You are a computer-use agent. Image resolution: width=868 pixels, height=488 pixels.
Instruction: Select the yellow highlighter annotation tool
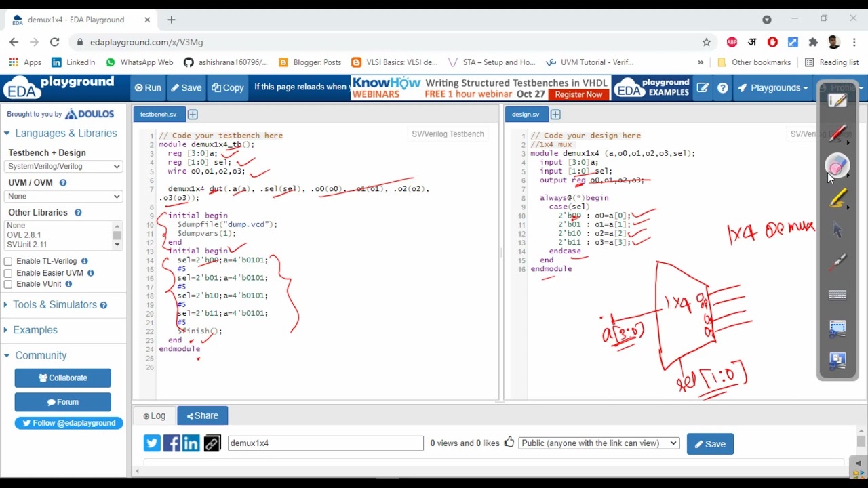pyautogui.click(x=837, y=199)
